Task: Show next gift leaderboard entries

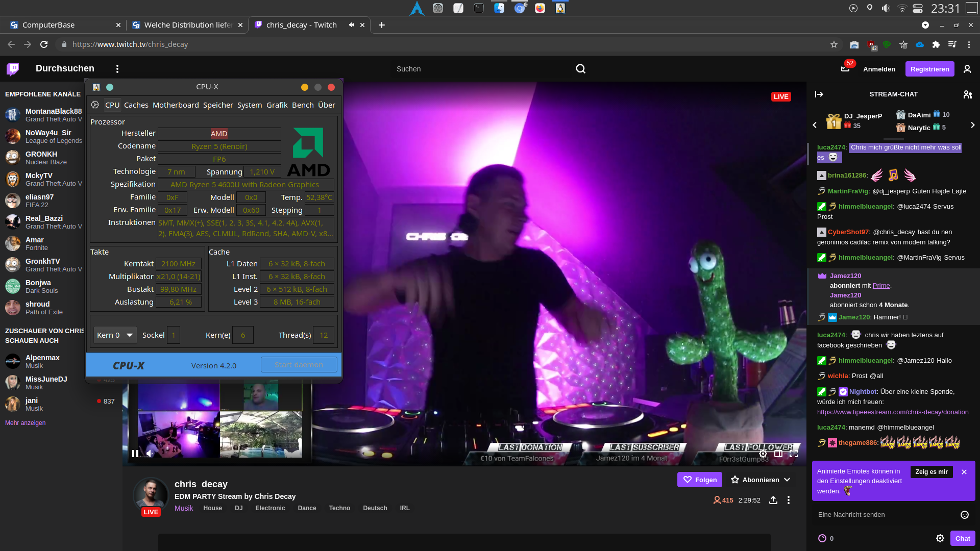Action: [972, 125]
